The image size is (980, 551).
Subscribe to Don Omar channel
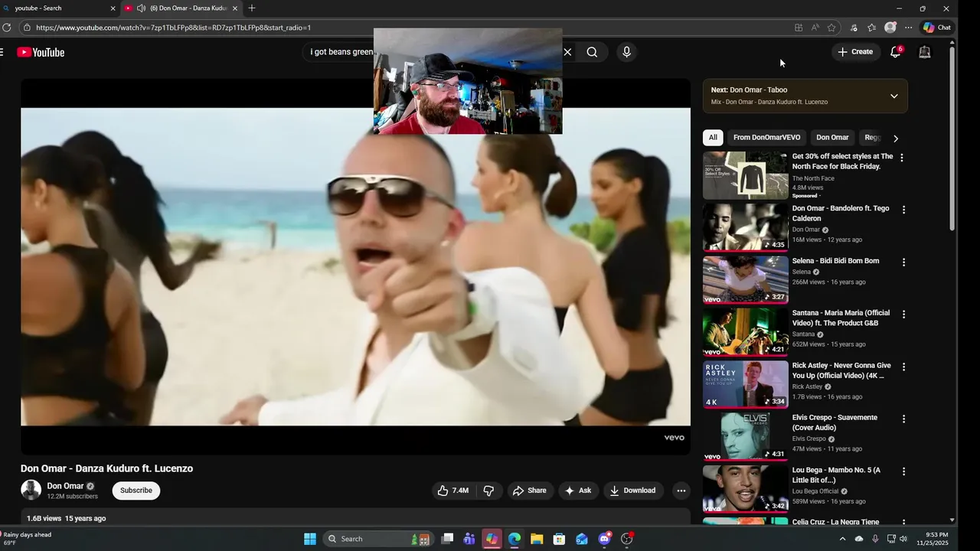pos(136,491)
